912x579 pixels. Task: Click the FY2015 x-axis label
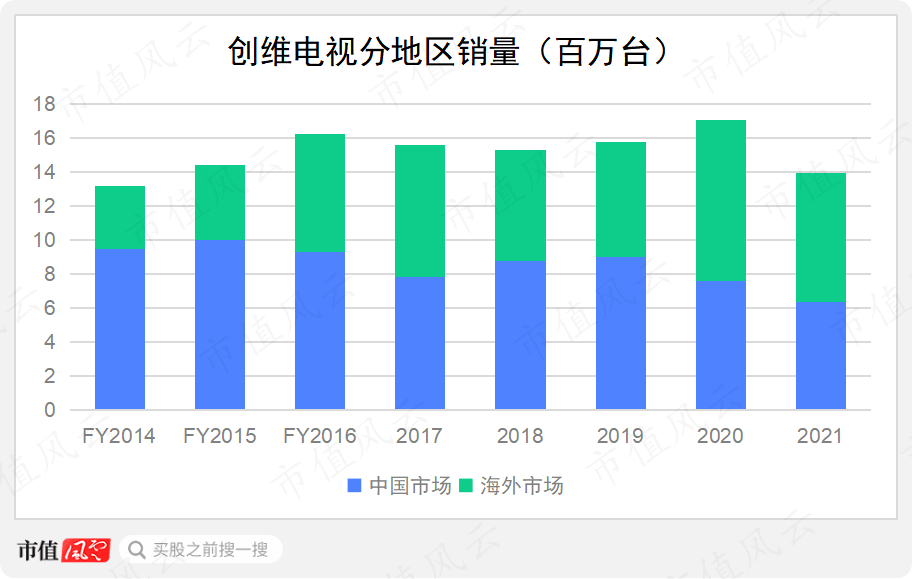pos(220,436)
